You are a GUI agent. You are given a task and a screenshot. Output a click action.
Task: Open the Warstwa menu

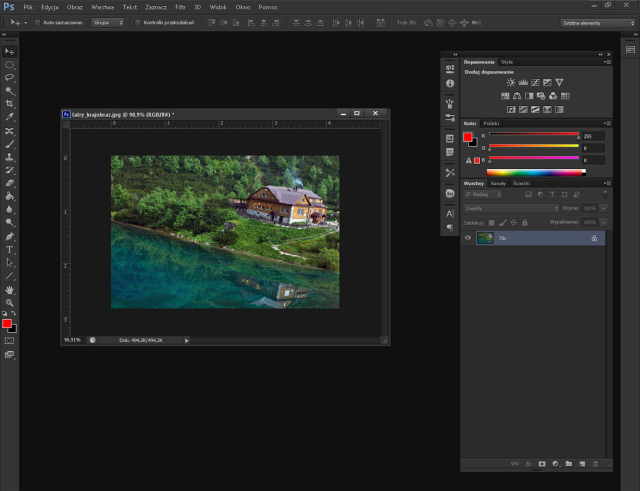tap(102, 7)
